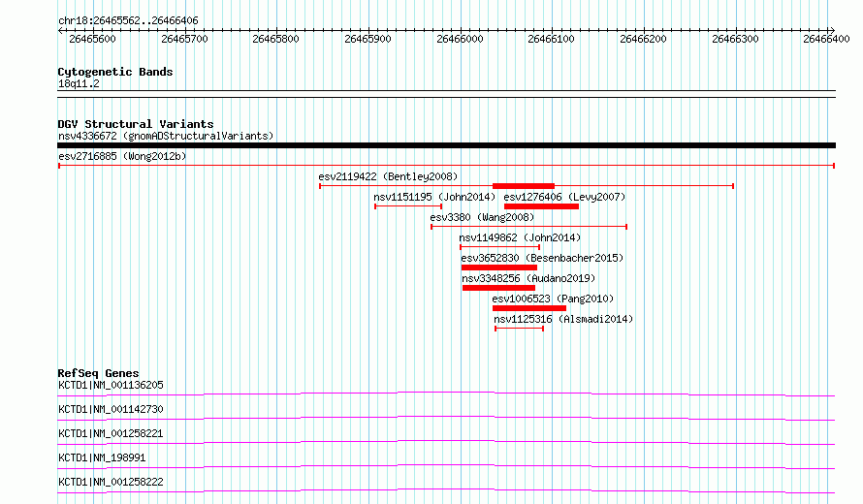863x504 pixels.
Task: Select the 18q11.2 band label
Action: pos(79,83)
